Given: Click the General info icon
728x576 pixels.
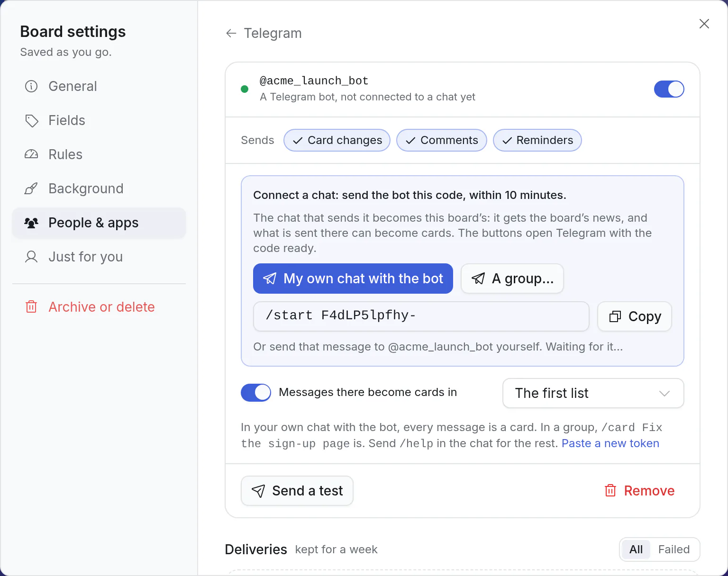Looking at the screenshot, I should [31, 86].
